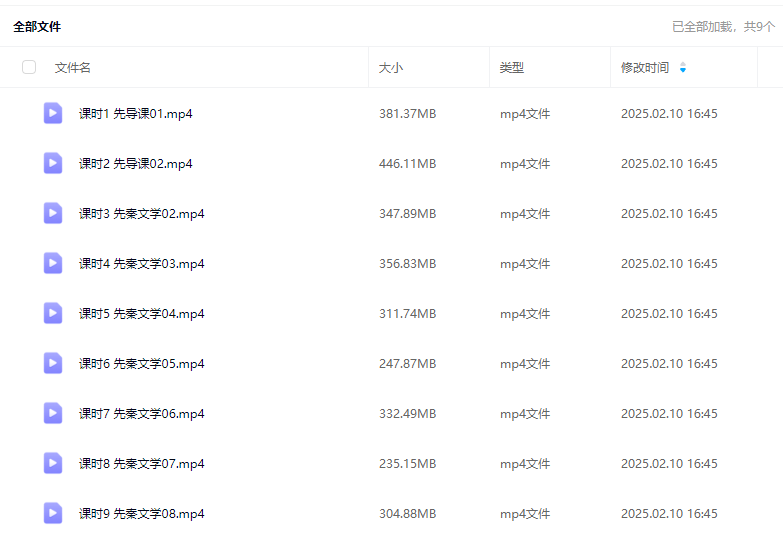Screen dimensions: 783x553
Task: Open file 课时5 先秦文学04.mp4
Action: [x=141, y=314]
